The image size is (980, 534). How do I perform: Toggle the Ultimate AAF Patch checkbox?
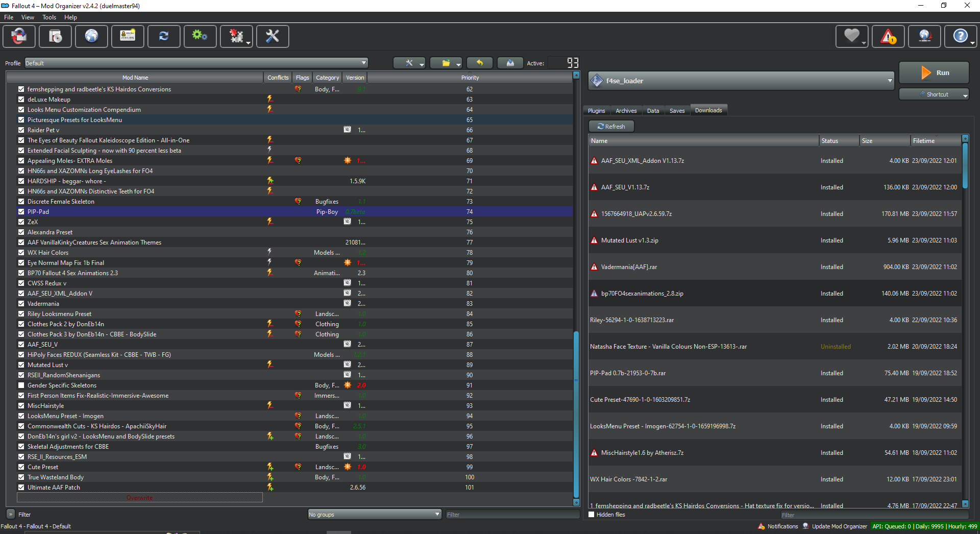coord(21,487)
